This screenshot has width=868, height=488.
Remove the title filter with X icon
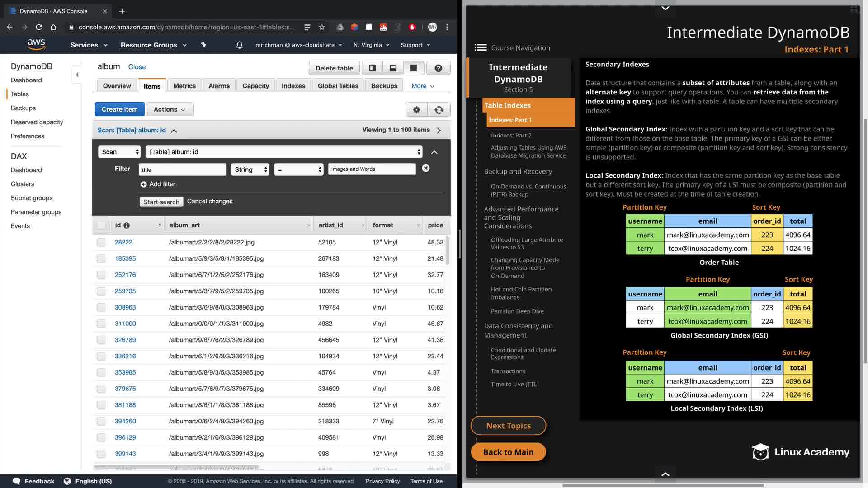425,169
